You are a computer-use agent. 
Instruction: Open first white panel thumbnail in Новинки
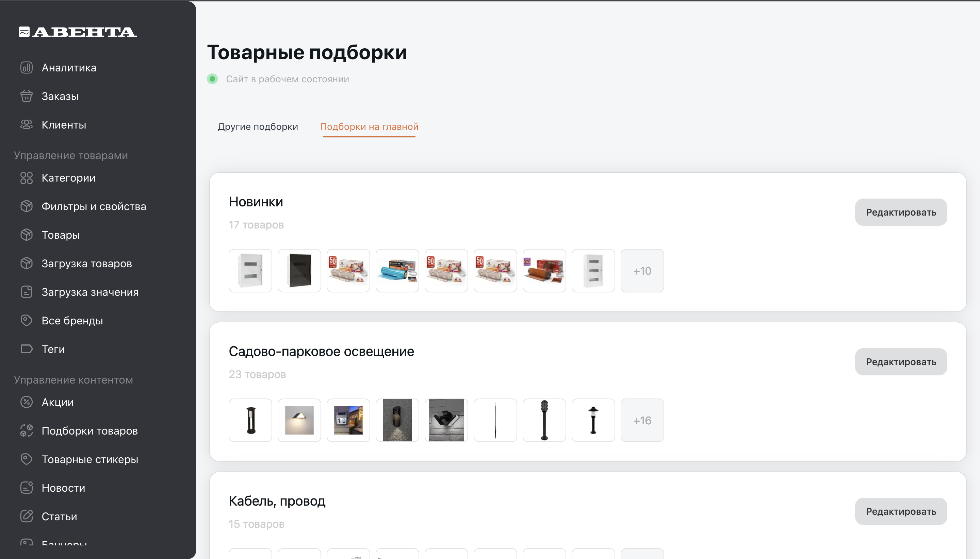(x=250, y=271)
